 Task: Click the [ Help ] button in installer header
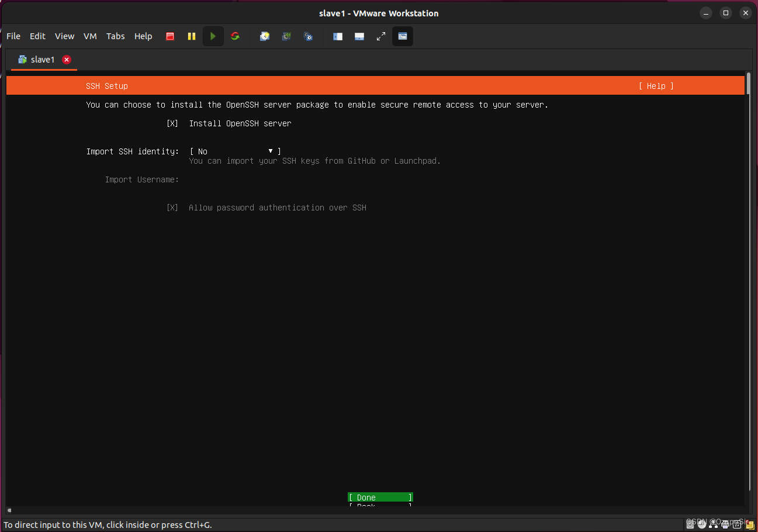tap(656, 86)
